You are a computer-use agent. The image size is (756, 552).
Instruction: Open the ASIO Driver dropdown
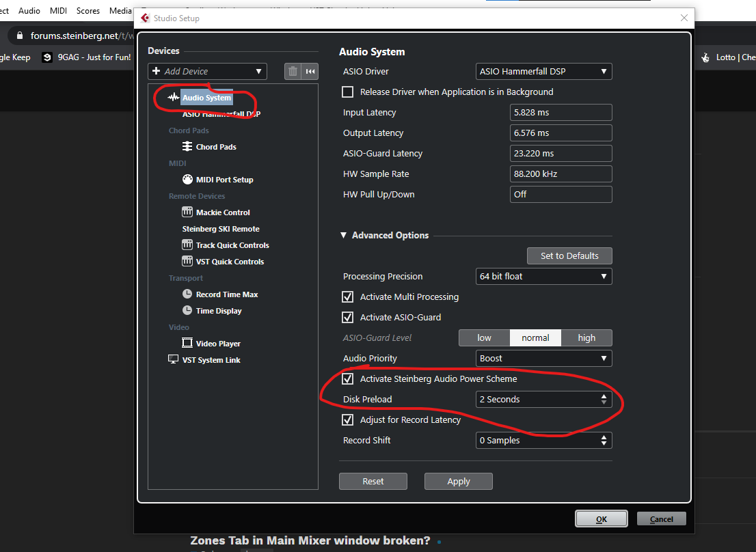click(543, 72)
